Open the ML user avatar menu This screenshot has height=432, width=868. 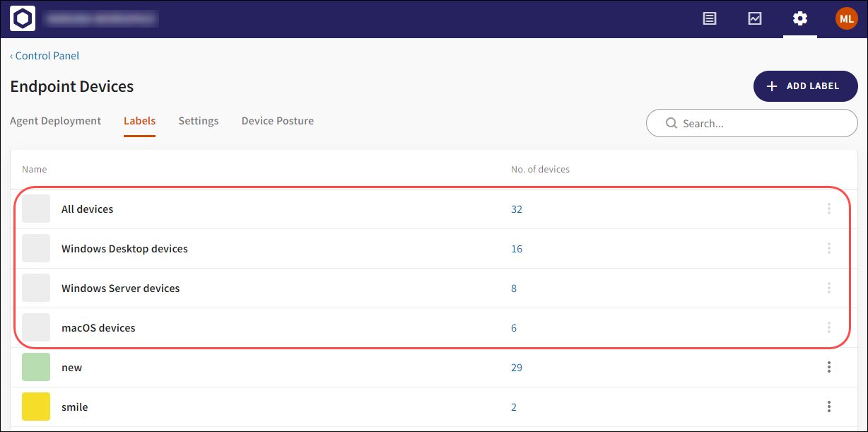[x=846, y=18]
